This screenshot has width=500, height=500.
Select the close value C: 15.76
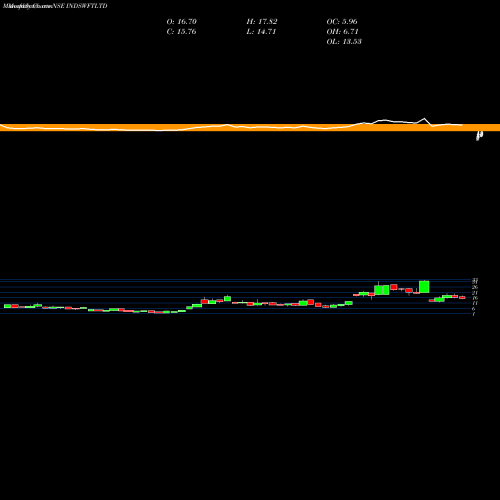point(182,32)
